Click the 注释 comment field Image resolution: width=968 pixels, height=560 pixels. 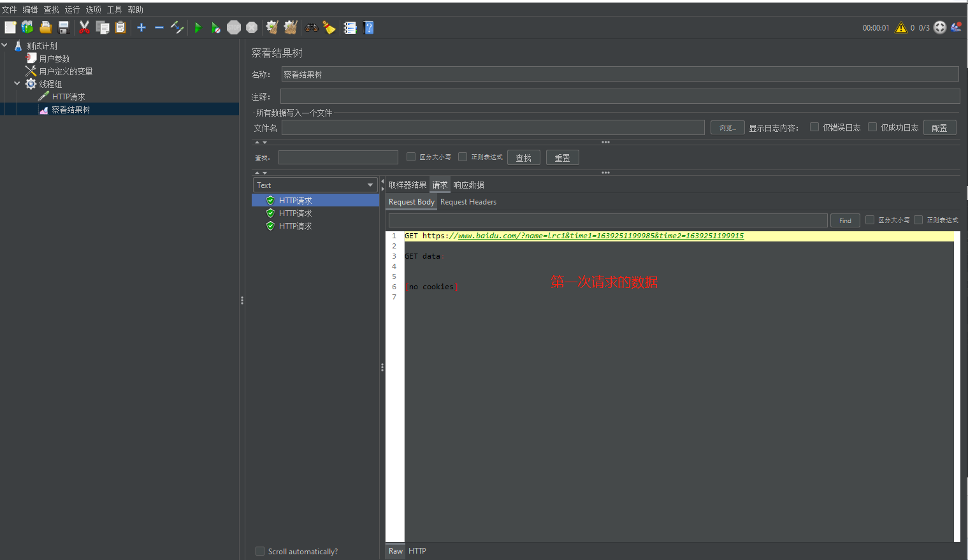[620, 96]
